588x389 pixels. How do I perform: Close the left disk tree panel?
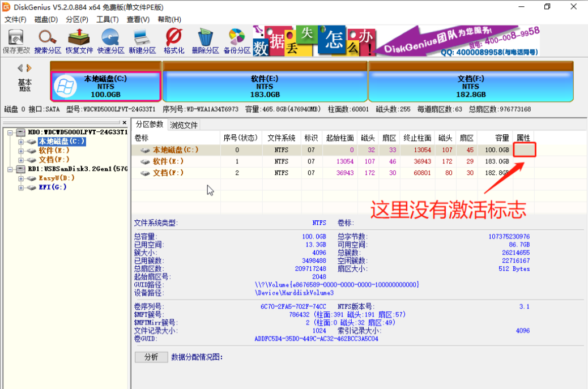125,122
